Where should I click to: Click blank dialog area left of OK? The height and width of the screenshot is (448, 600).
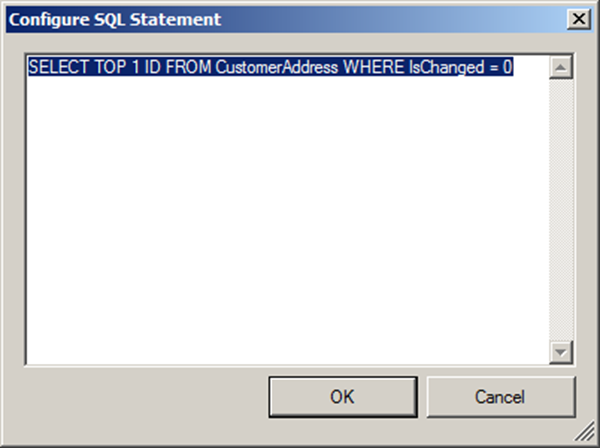click(140, 397)
